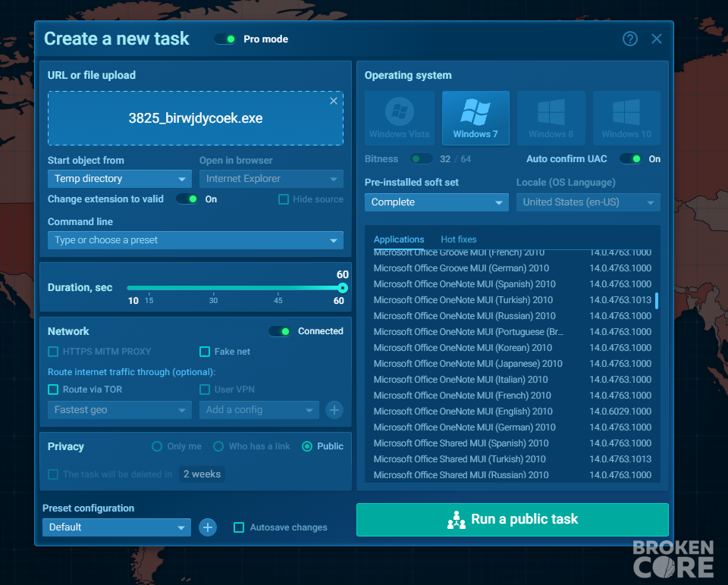
Task: Select the Windows 7 operating system
Action: tap(475, 118)
